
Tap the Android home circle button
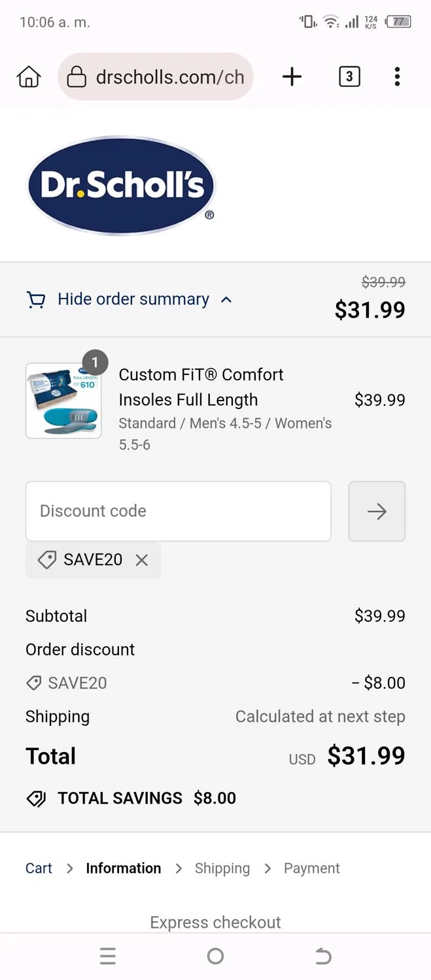(x=215, y=956)
